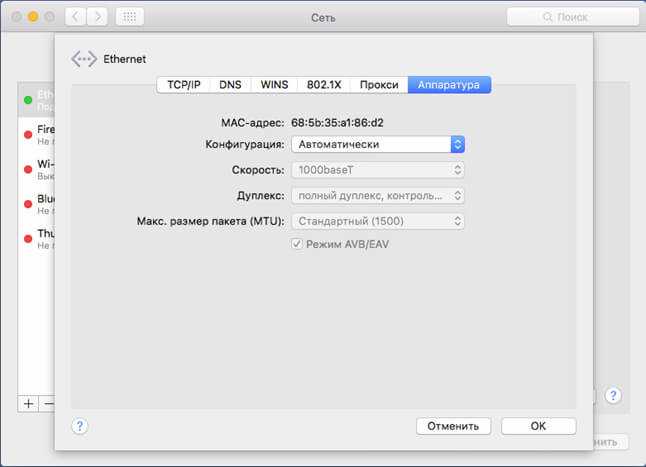
Task: Click the MAC address value 68:5b:35:a1:86:d2
Action: coord(337,123)
